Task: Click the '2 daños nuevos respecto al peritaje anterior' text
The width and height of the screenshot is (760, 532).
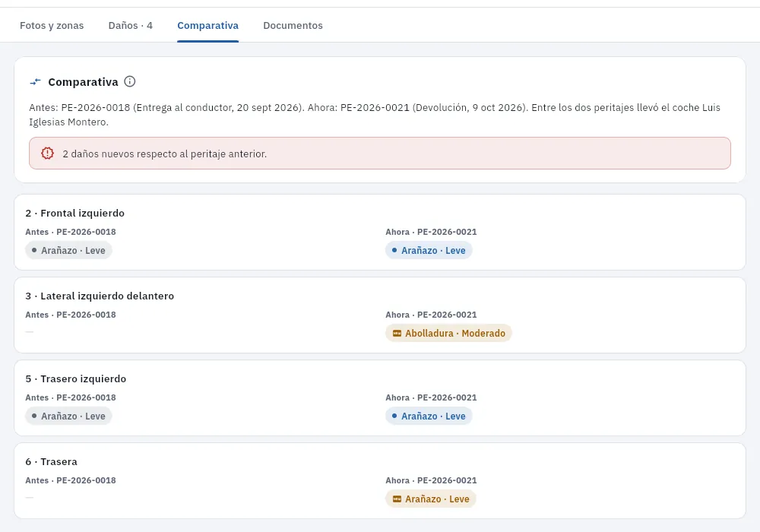Action: tap(165, 154)
